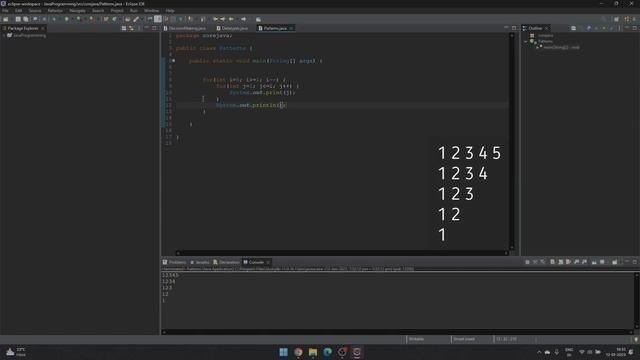Image resolution: width=640 pixels, height=360 pixels.
Task: Click Collapse All in Package Explorer
Action: pyautogui.click(x=124, y=28)
